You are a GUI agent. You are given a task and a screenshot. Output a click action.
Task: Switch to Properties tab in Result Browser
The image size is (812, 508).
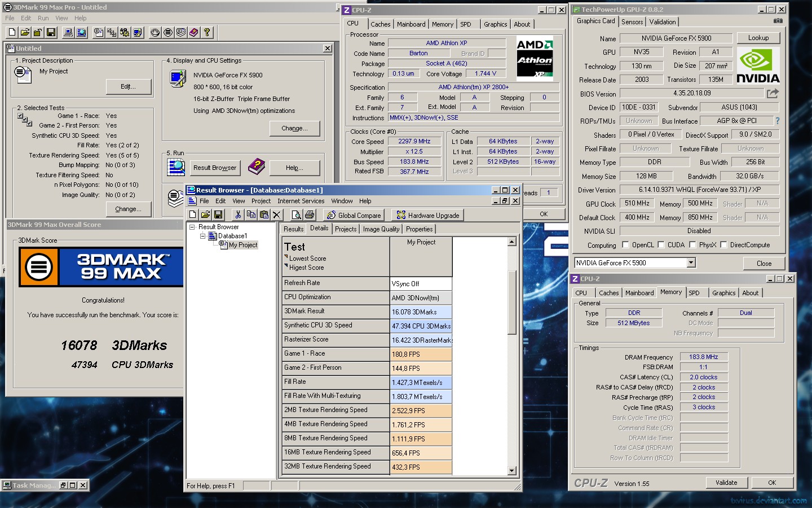[420, 229]
